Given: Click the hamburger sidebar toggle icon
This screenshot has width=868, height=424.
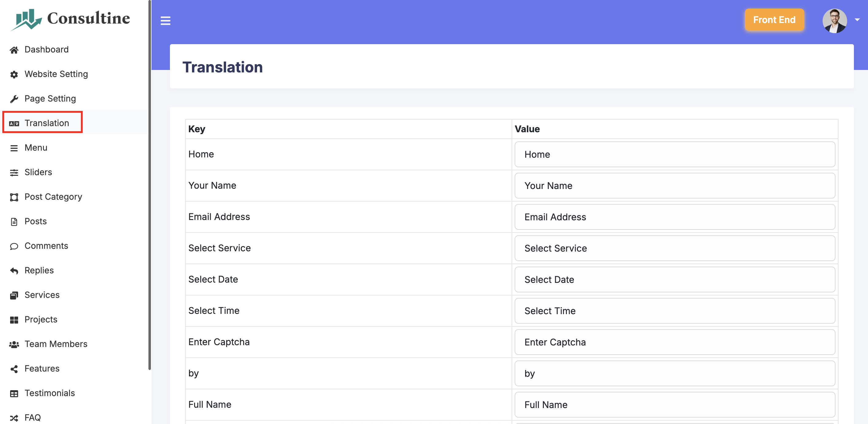Looking at the screenshot, I should pyautogui.click(x=165, y=21).
